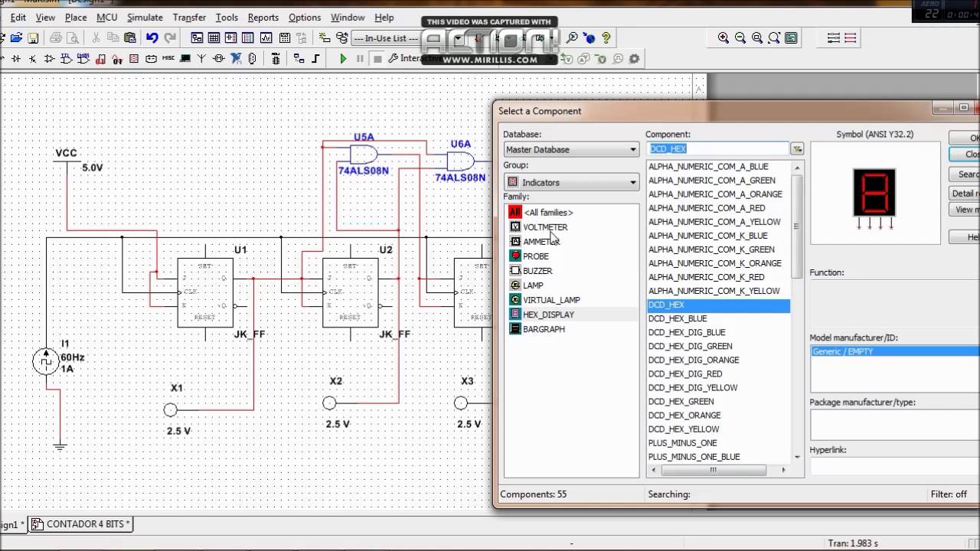Select Generic / EMPTY model manufacturer

coord(894,351)
